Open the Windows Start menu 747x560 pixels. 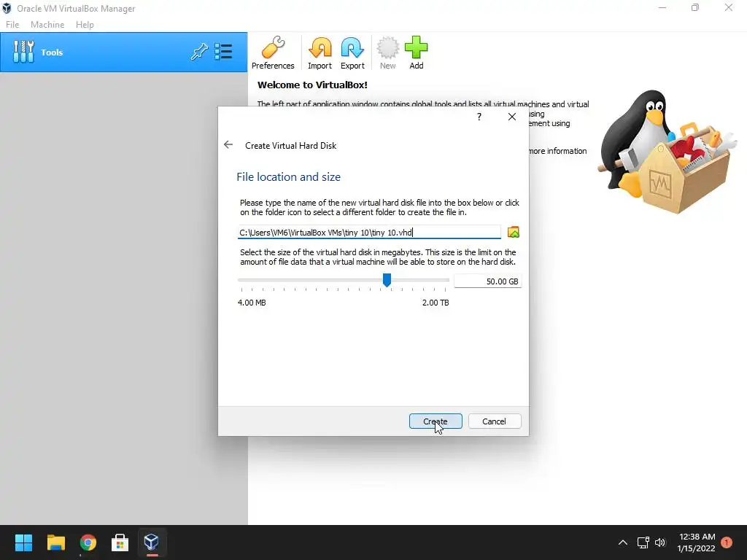[23, 542]
